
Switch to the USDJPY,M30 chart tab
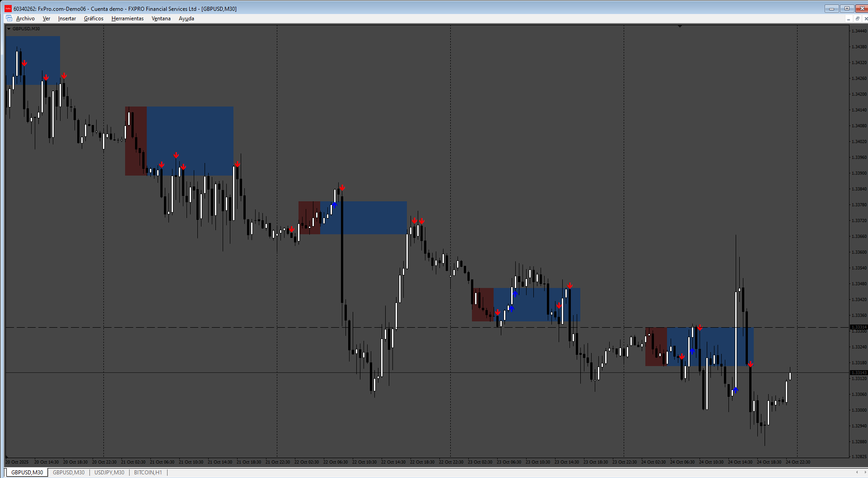[x=109, y=473]
